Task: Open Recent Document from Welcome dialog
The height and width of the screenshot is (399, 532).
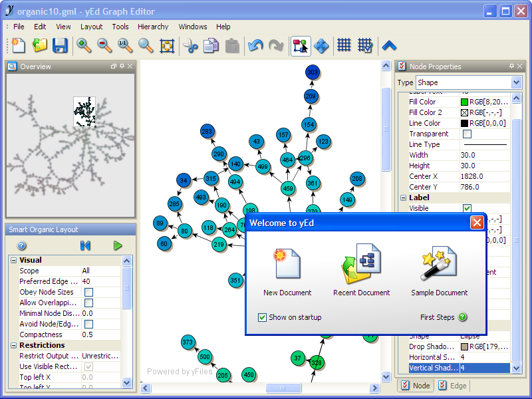Action: coord(361,263)
